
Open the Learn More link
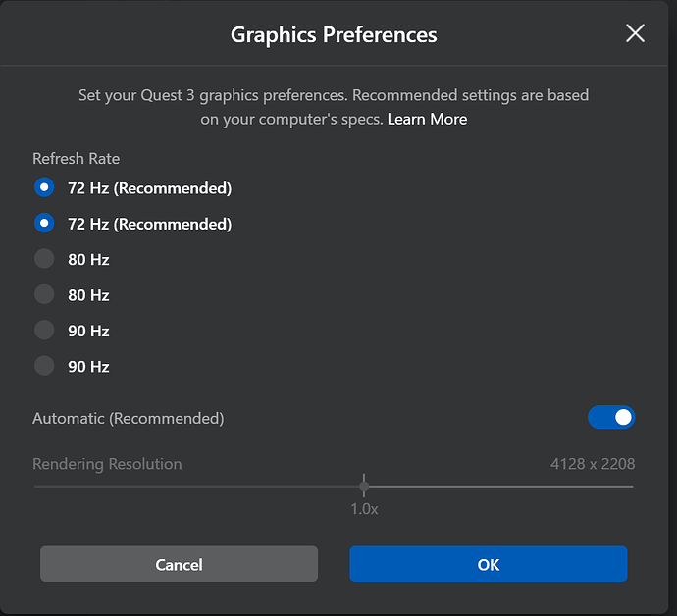pos(427,120)
